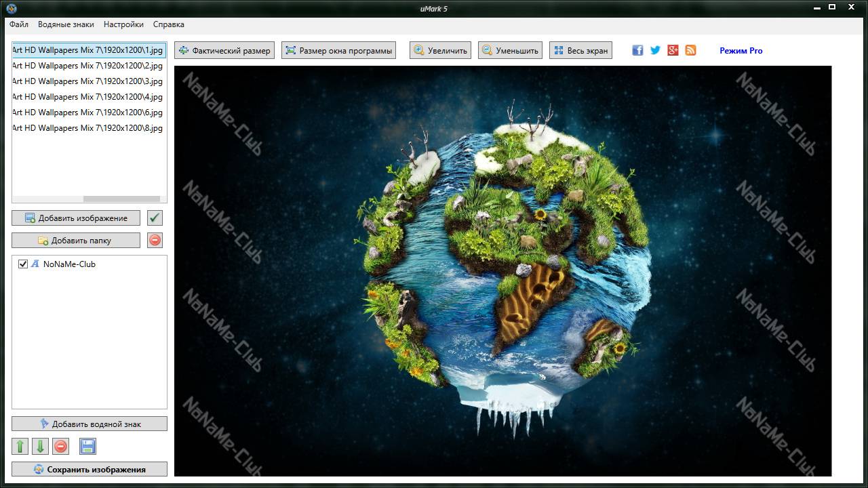This screenshot has width=868, height=488.
Task: Click Сохранить изображения button
Action: pos(90,469)
